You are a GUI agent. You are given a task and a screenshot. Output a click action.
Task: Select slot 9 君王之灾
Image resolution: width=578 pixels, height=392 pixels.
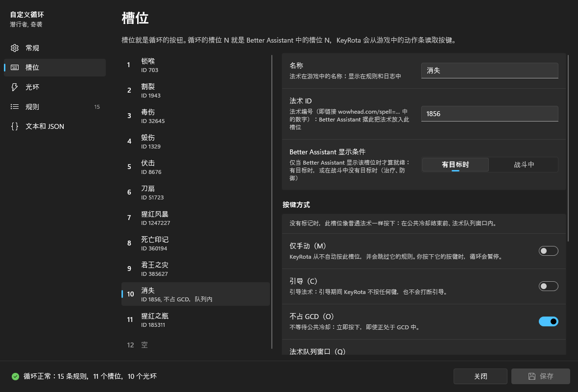pyautogui.click(x=196, y=269)
